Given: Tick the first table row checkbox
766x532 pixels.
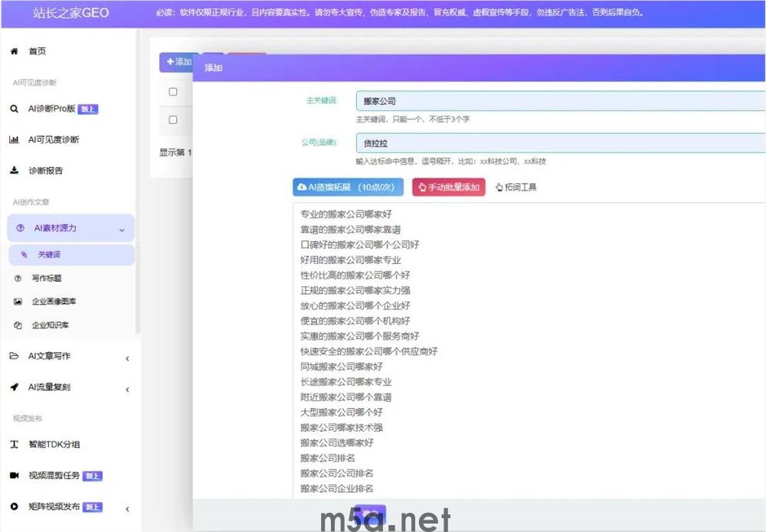Looking at the screenshot, I should tap(173, 92).
